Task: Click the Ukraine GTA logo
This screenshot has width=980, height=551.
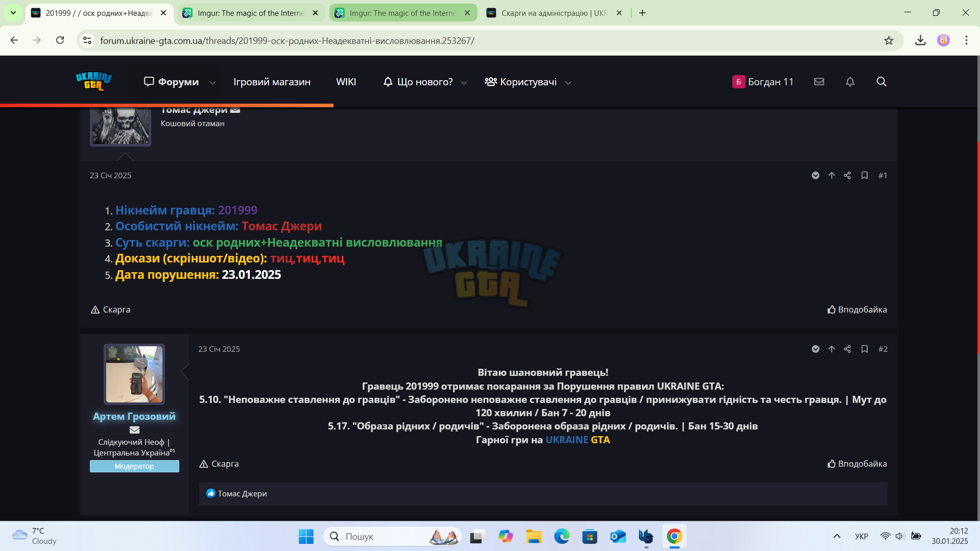Action: [x=94, y=82]
